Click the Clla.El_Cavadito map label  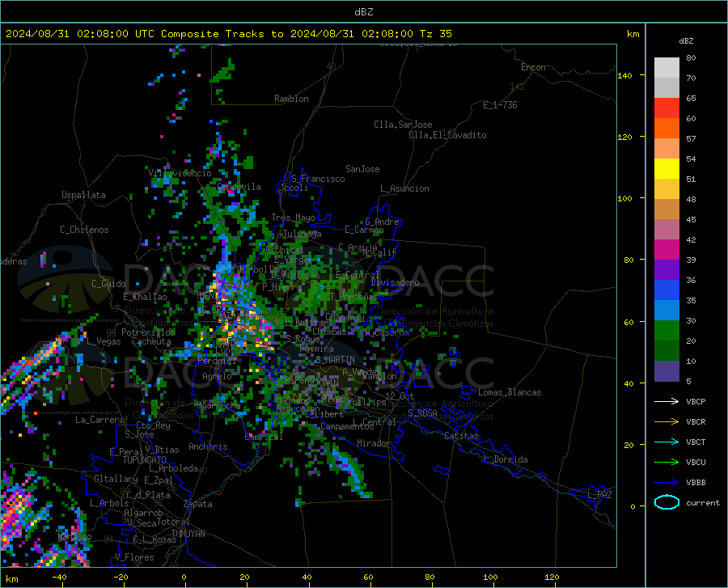[x=447, y=135]
